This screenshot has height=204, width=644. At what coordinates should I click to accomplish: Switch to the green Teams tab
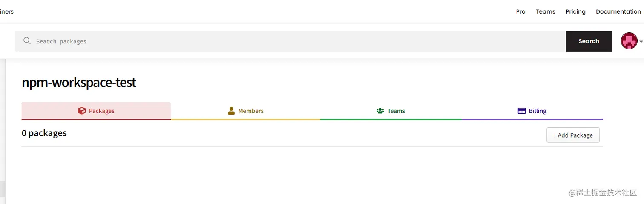tap(391, 111)
